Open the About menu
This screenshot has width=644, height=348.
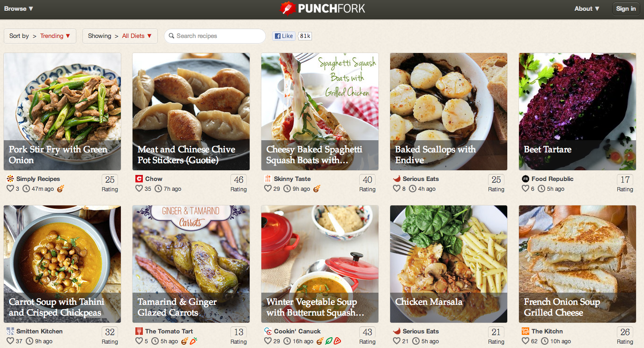click(587, 8)
